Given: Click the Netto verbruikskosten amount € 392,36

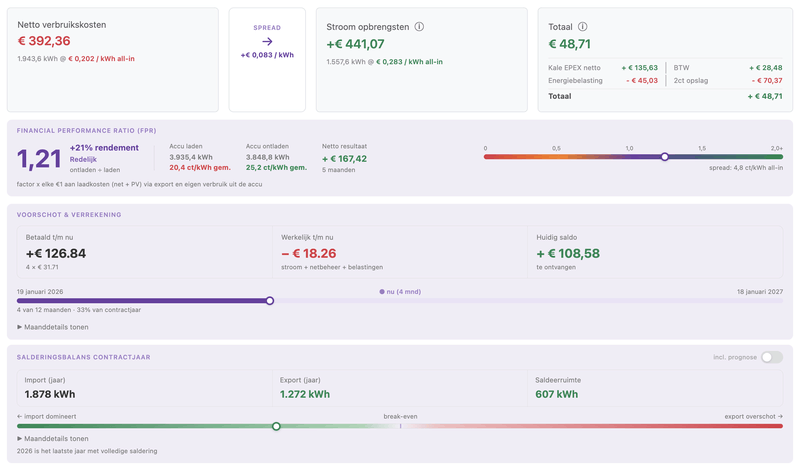Looking at the screenshot, I should (x=44, y=41).
